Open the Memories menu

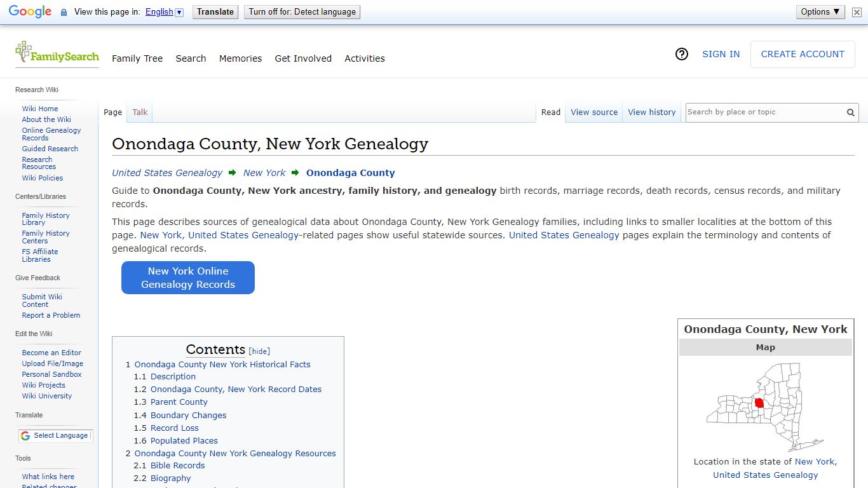pos(240,58)
